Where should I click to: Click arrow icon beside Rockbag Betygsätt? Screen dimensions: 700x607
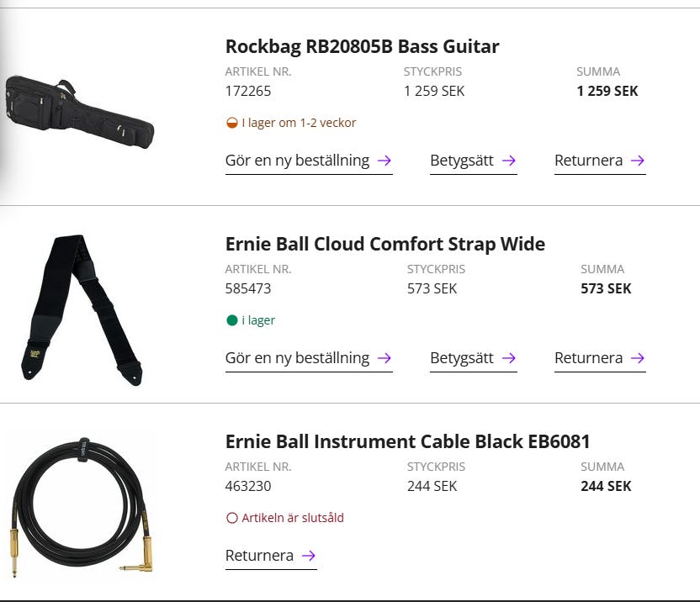tap(508, 161)
